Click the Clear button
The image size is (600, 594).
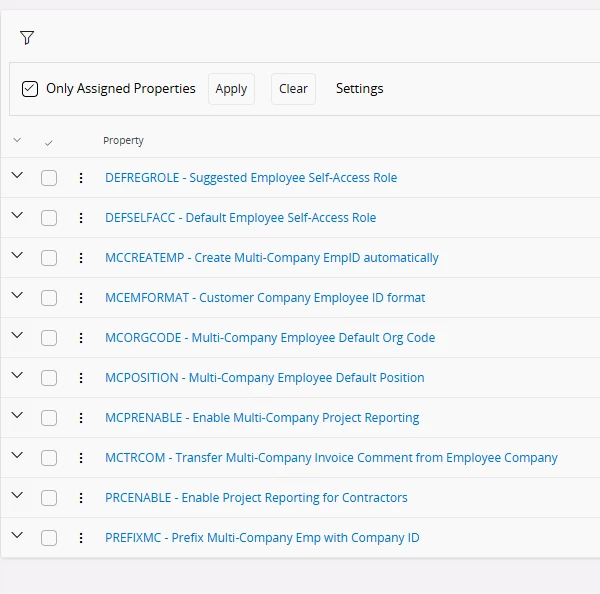[293, 89]
